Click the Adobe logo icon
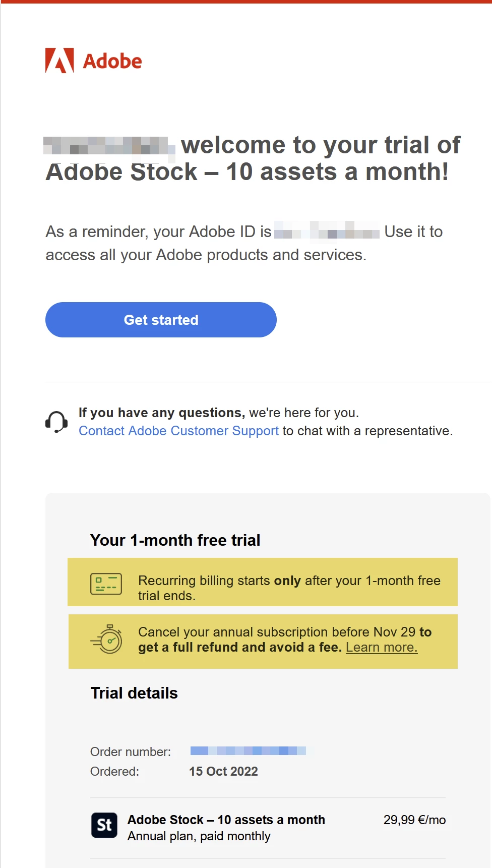The height and width of the screenshot is (868, 492). coord(59,61)
